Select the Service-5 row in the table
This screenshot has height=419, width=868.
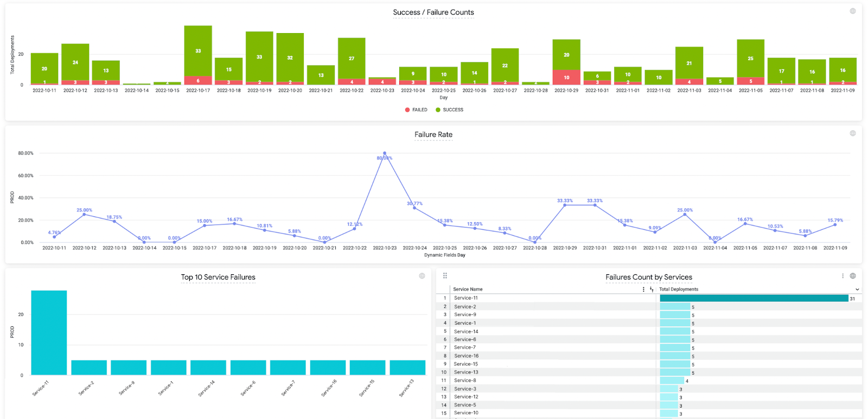tap(649, 405)
